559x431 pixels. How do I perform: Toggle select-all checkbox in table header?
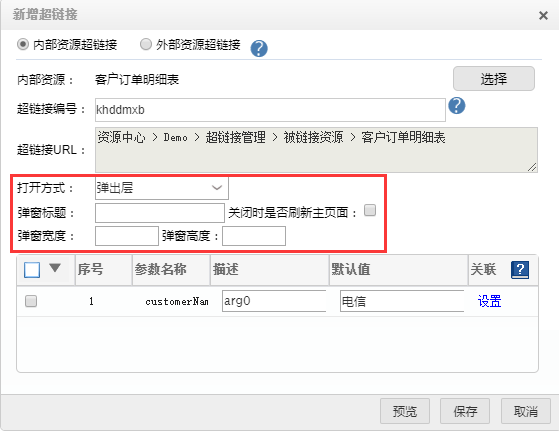click(32, 270)
